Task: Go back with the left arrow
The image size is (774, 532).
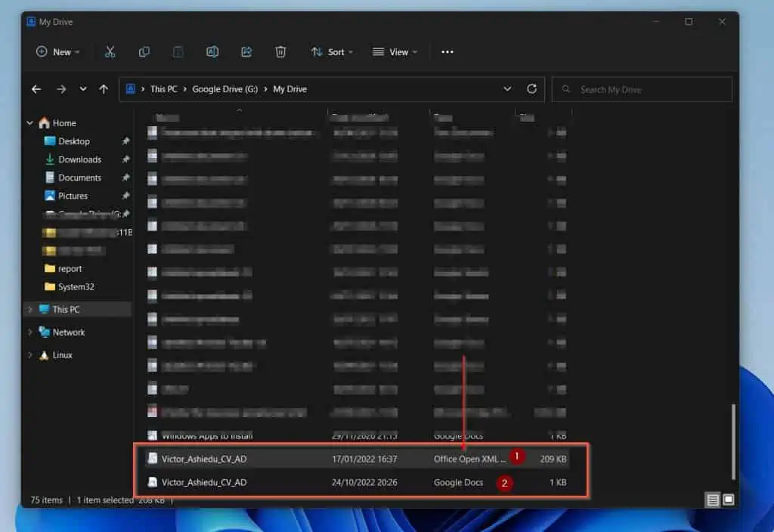Action: click(x=36, y=89)
